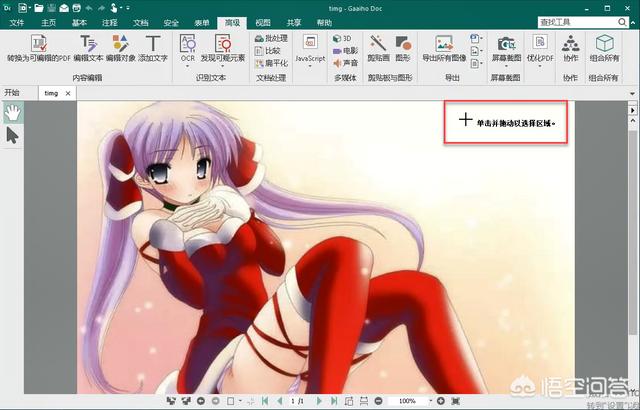
Task: Select the arrow selection tool
Action: pyautogui.click(x=13, y=135)
